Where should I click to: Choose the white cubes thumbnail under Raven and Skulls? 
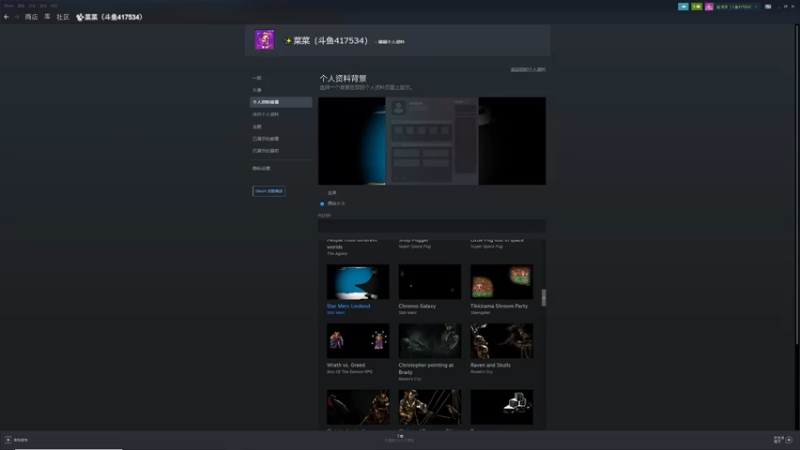pyautogui.click(x=502, y=408)
